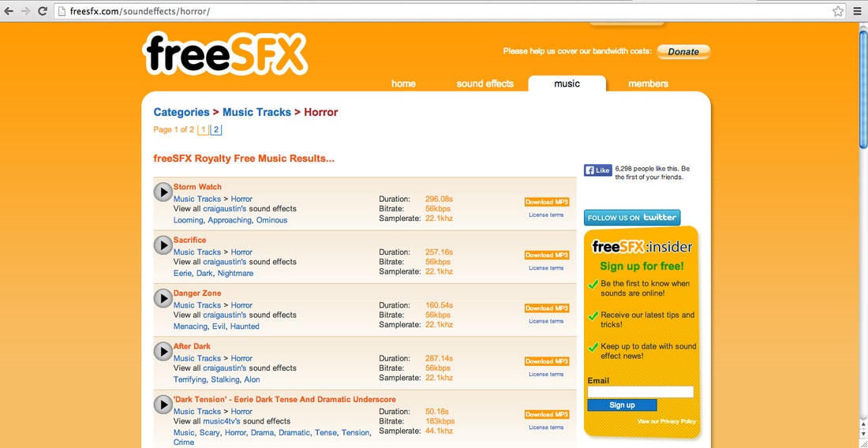The height and width of the screenshot is (448, 868).
Task: Open the Sacrifice title link
Action: pyautogui.click(x=189, y=240)
